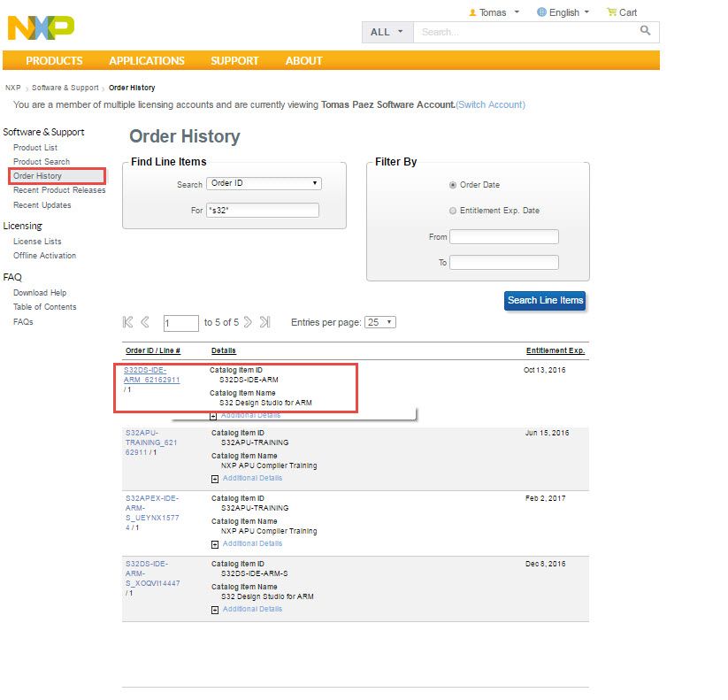Click the Search Line Items button
This screenshot has height=700, width=728.
pyautogui.click(x=545, y=301)
